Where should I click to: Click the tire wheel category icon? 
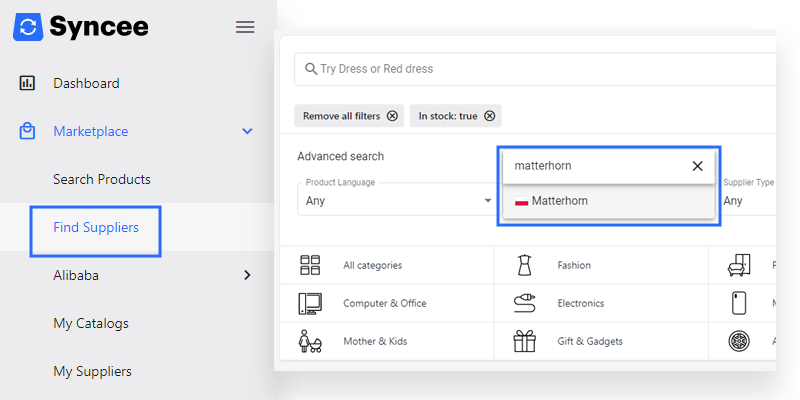739,341
